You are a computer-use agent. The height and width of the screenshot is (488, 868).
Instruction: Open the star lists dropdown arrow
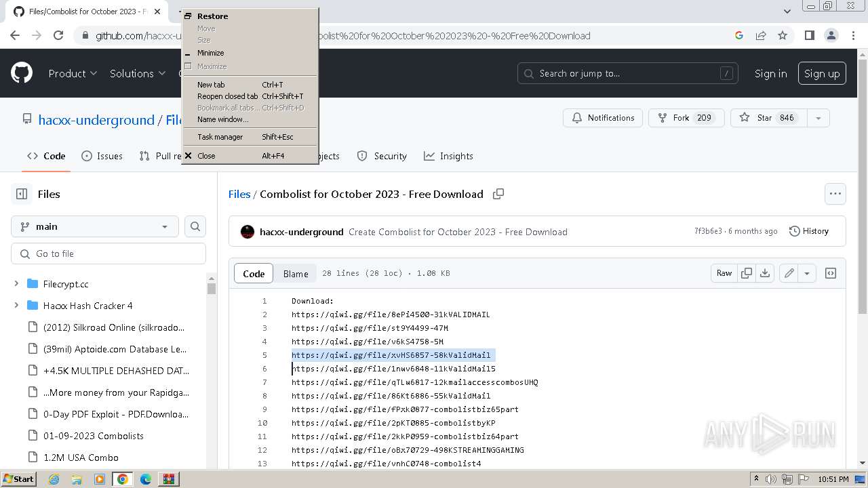[818, 118]
